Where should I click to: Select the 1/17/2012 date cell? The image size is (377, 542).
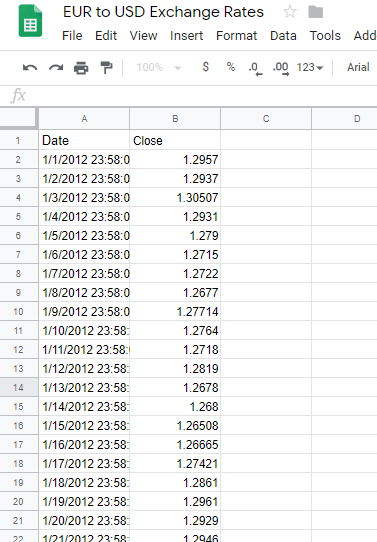point(84,464)
